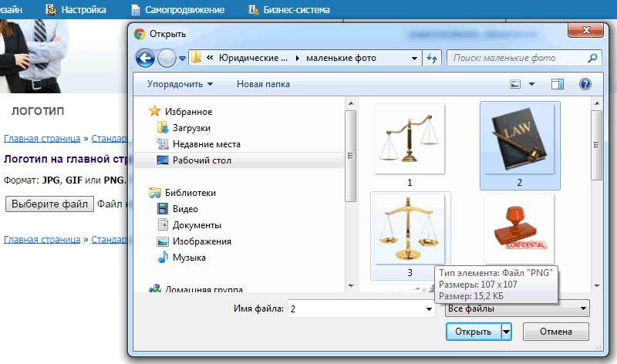
Task: Open the help question mark icon
Action: point(585,84)
